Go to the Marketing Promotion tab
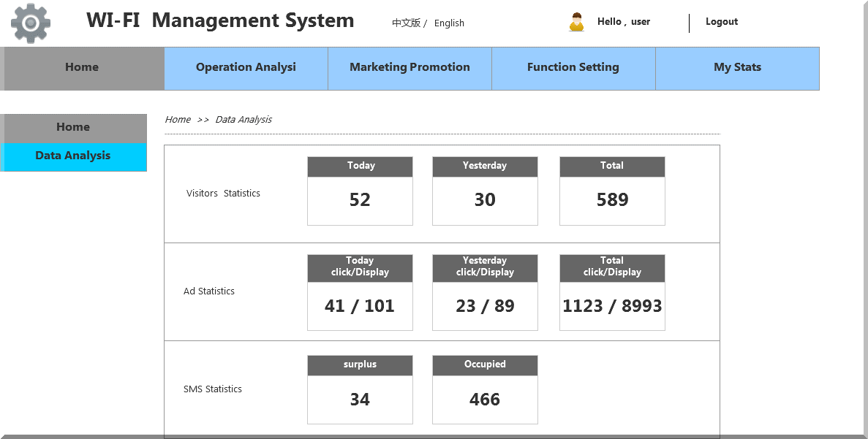This screenshot has height=439, width=868. click(410, 68)
